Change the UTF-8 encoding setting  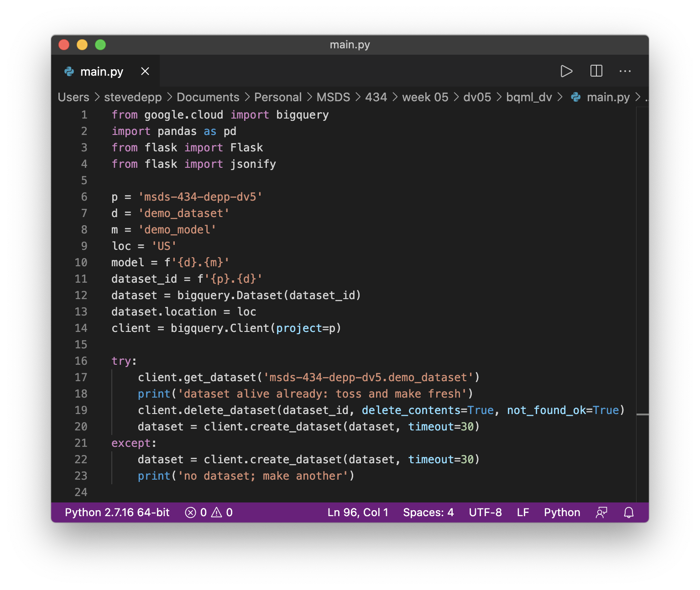485,512
